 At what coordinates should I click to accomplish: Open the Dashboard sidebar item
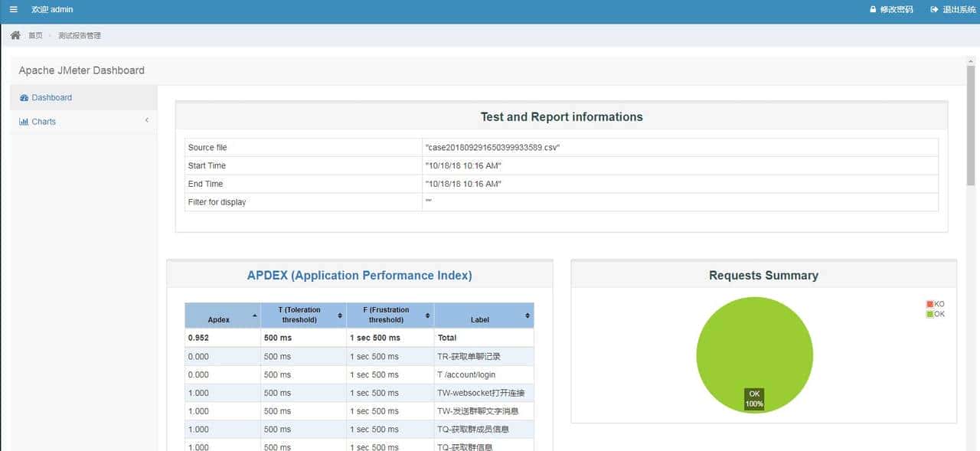point(51,98)
